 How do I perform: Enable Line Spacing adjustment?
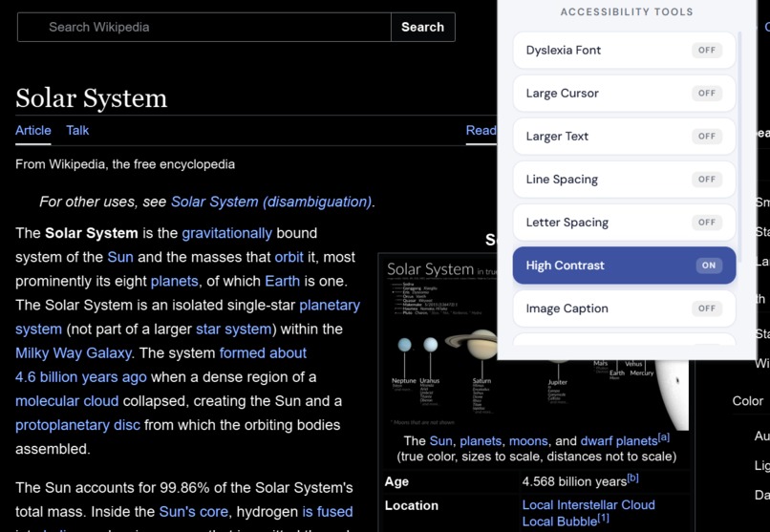(624, 180)
